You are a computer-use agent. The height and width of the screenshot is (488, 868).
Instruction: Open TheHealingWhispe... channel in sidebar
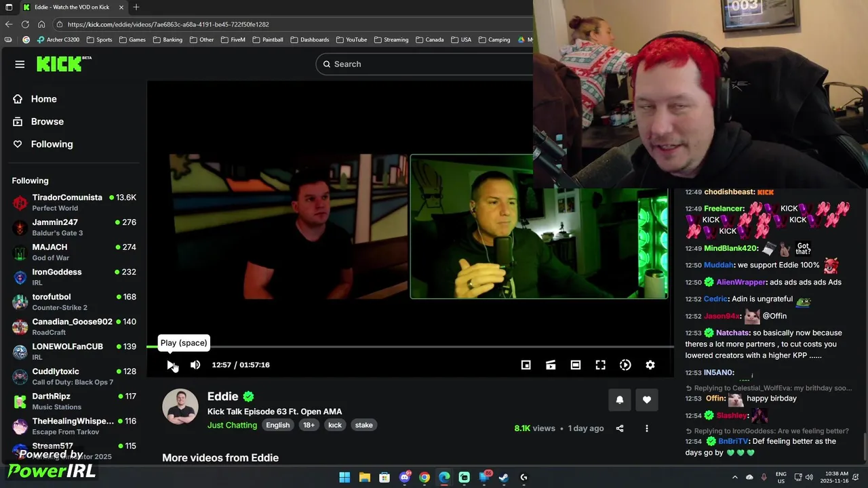coord(74,426)
